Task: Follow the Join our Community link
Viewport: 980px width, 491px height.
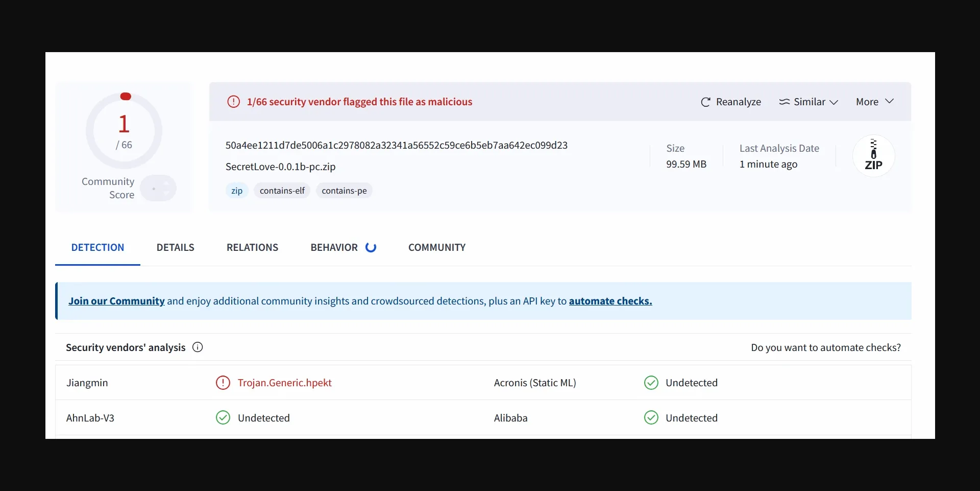Action: [x=116, y=301]
